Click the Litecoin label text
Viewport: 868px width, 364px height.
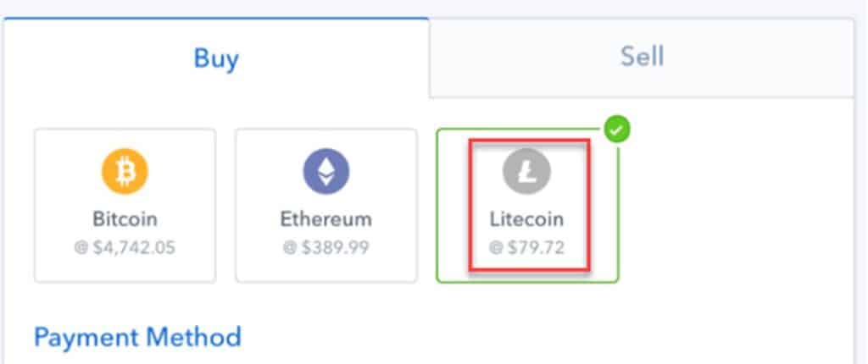tap(526, 219)
